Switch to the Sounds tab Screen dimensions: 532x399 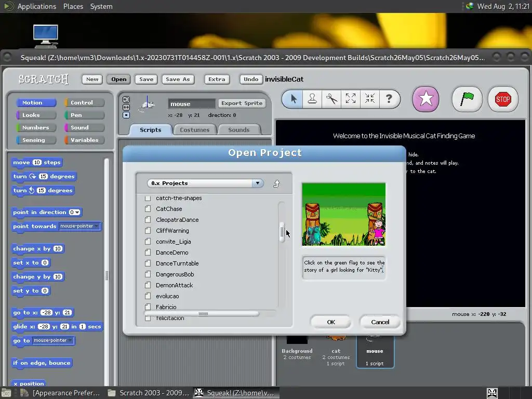tap(238, 129)
